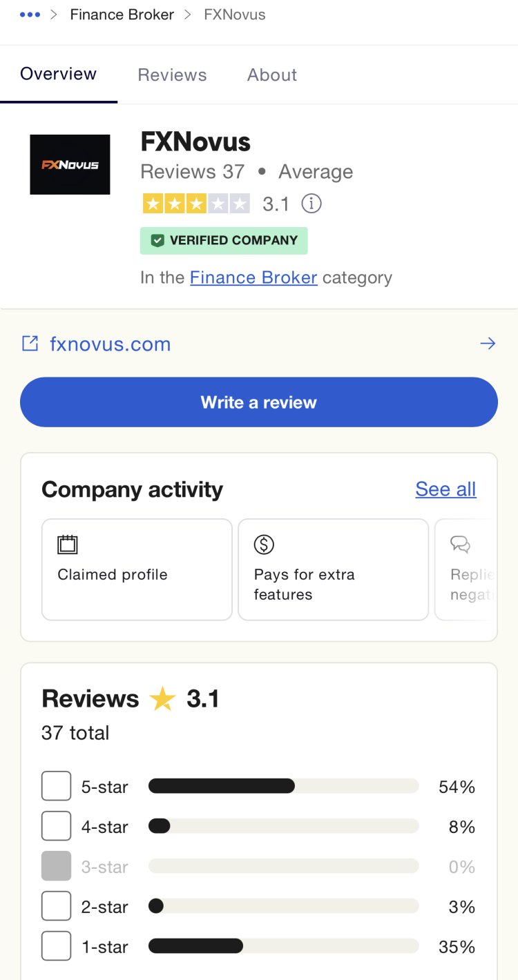
Task: Expand the chevron after the ellipsis breadcrumb
Action: 52,14
